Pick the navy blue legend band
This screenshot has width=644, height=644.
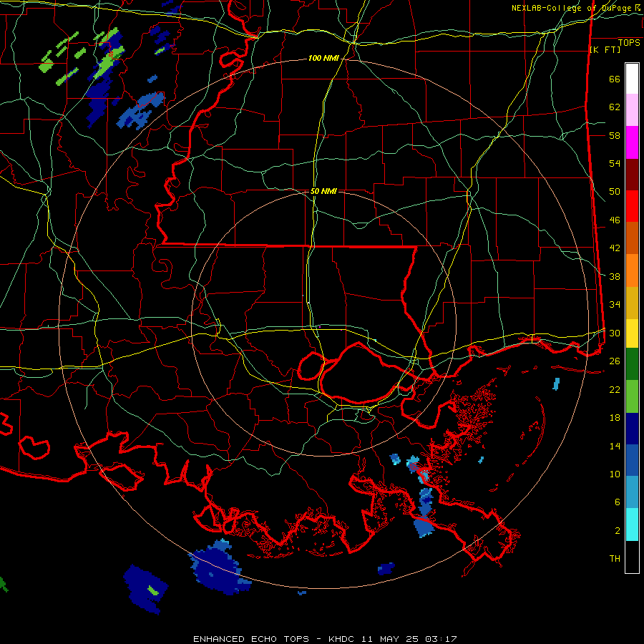coord(632,429)
